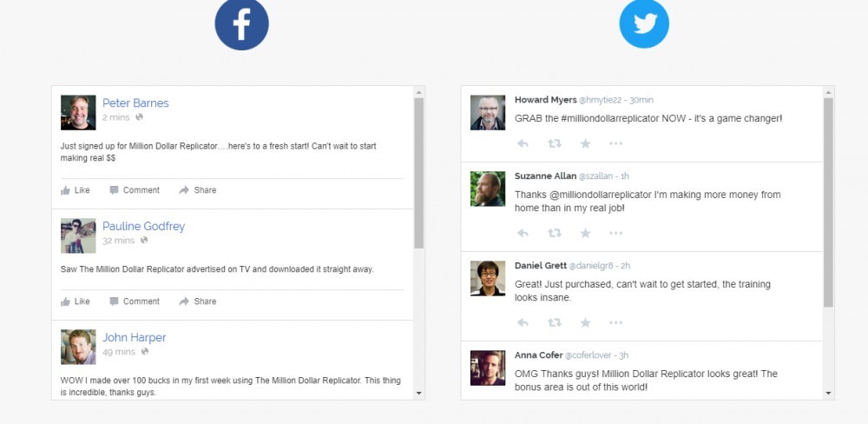Click the '32 mins' timestamp

[x=118, y=240]
